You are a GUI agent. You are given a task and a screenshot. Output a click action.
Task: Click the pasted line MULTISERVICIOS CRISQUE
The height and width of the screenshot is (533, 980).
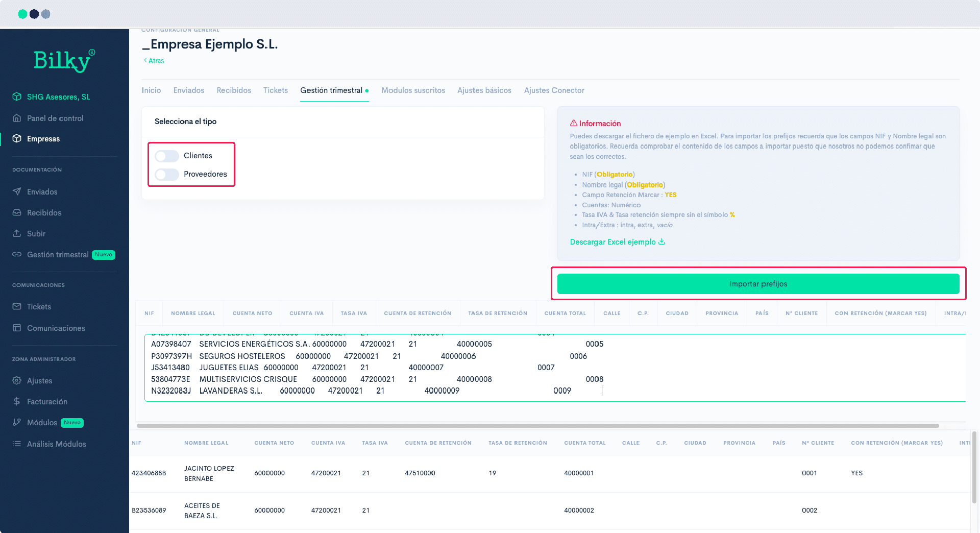(x=248, y=379)
